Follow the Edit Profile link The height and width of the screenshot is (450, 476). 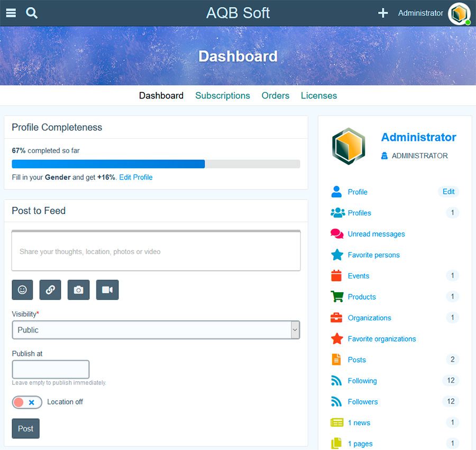pyautogui.click(x=136, y=177)
